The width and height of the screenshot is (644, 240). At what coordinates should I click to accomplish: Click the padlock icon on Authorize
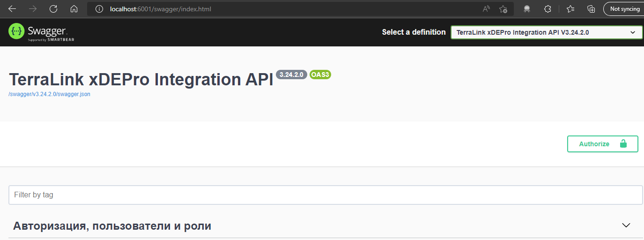point(623,143)
